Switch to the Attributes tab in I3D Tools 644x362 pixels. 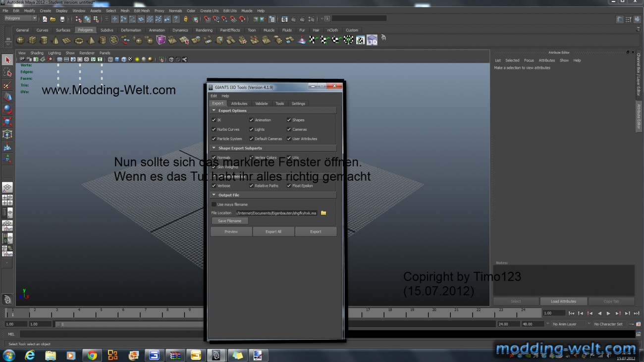point(239,103)
